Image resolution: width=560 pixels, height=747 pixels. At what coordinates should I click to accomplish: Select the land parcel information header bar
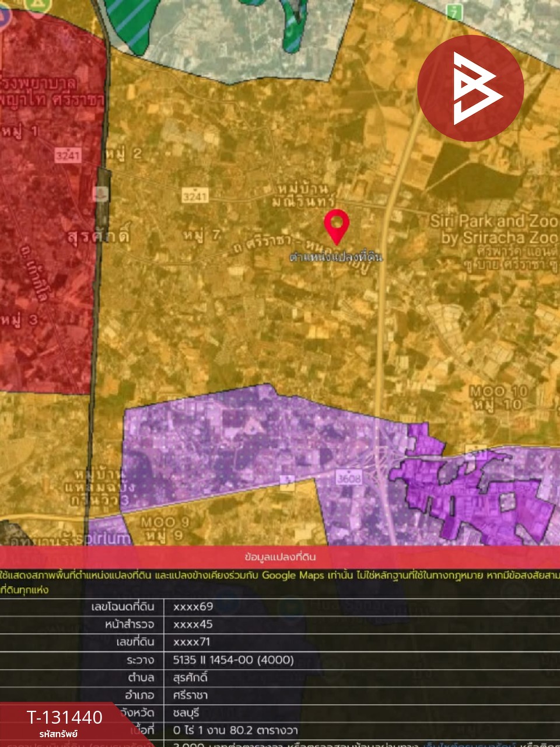click(x=280, y=557)
